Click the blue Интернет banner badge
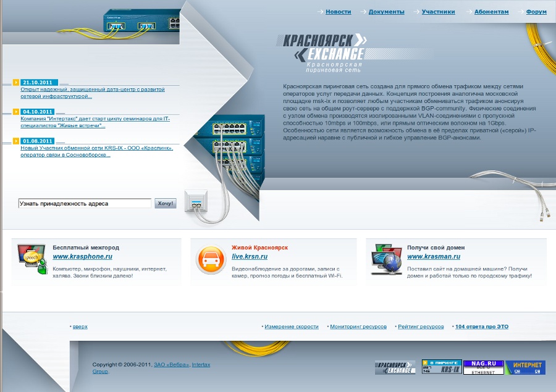This screenshot has width=556, height=392. pos(525,367)
